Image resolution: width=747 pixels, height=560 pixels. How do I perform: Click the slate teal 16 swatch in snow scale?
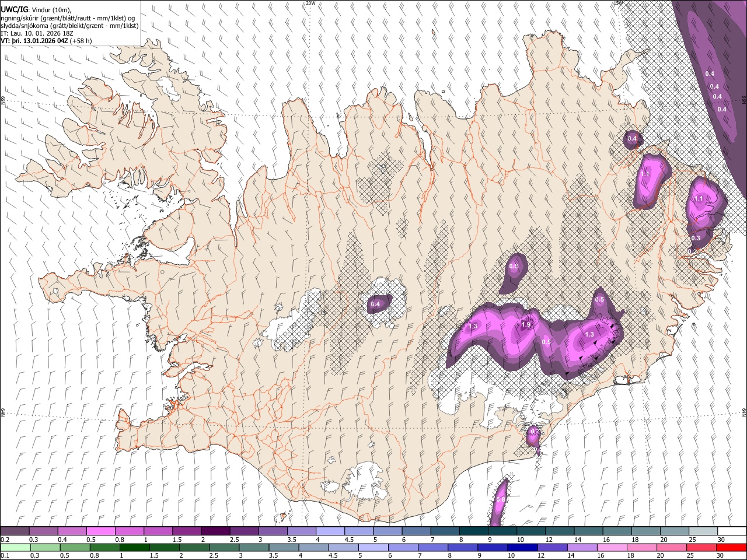(617, 531)
